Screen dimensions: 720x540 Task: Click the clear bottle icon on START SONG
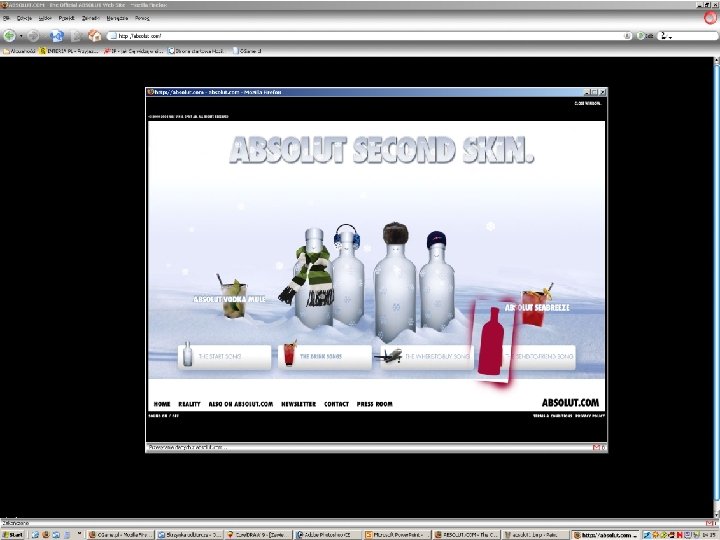pos(187,354)
